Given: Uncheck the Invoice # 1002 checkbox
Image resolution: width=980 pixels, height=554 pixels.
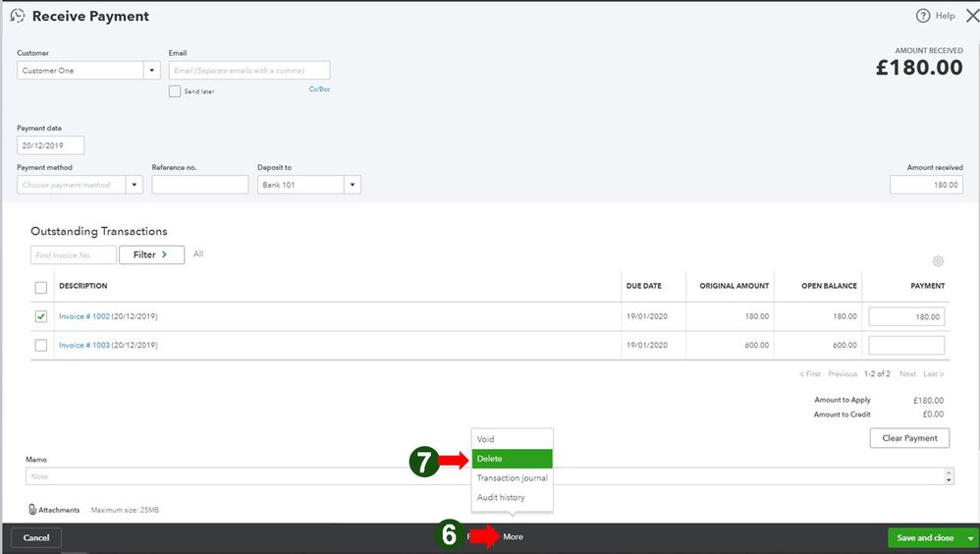Looking at the screenshot, I should point(41,316).
